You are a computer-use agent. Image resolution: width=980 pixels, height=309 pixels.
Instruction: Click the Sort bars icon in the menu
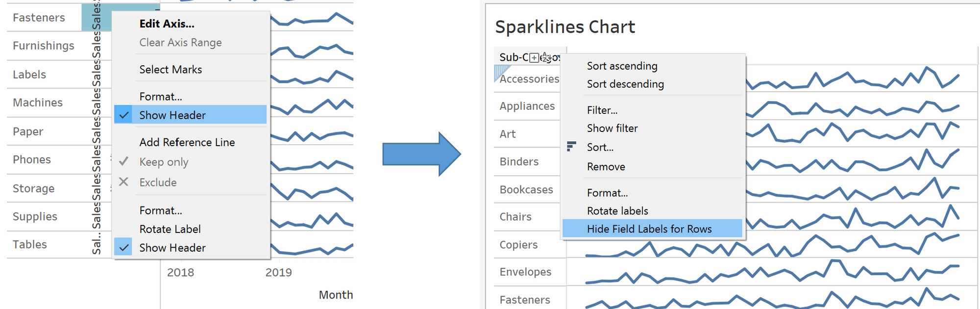(x=571, y=146)
